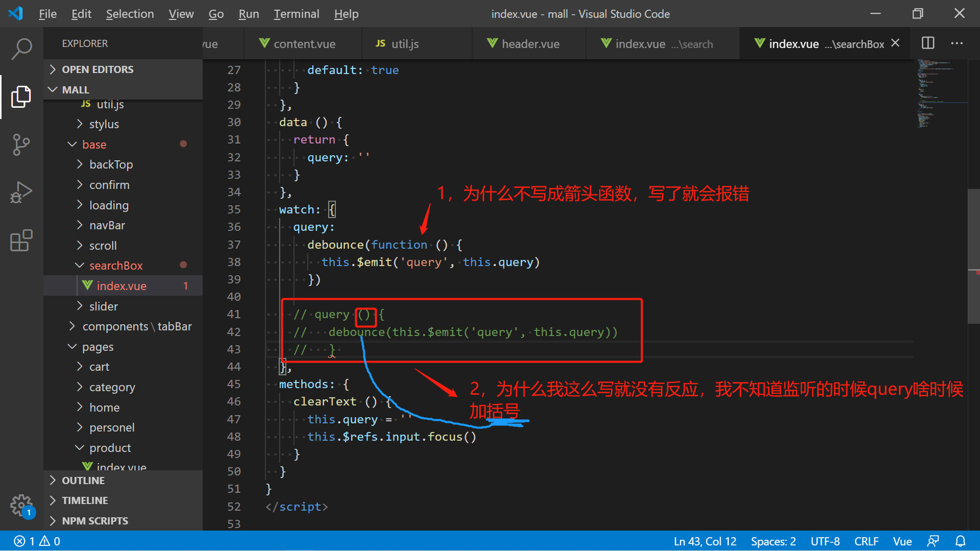
Task: Show errors and warnings in Problems panel
Action: [x=37, y=541]
